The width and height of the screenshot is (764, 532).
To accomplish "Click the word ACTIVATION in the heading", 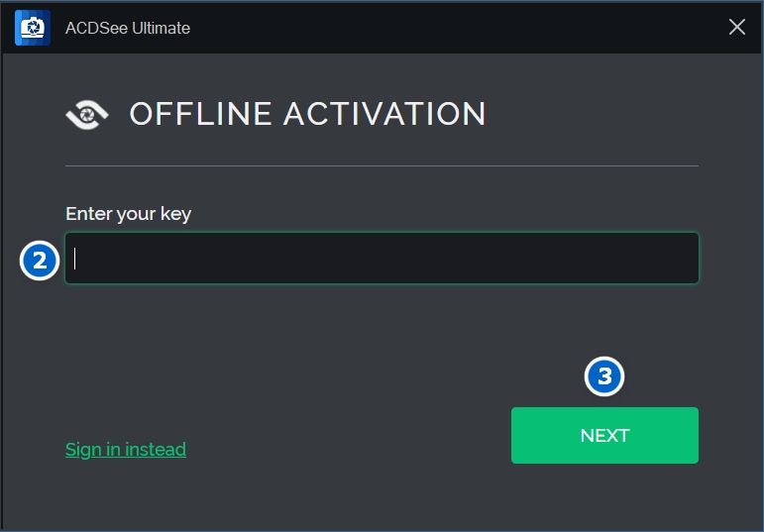I will point(384,114).
